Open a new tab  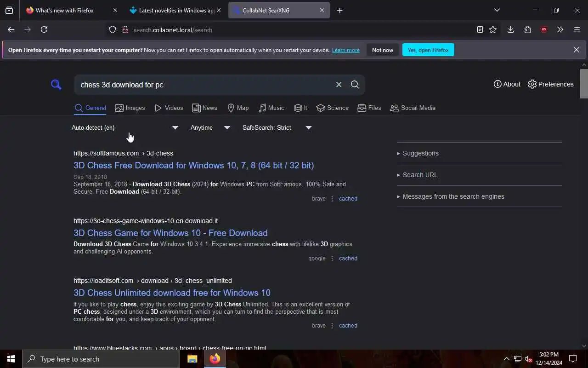[x=339, y=10]
